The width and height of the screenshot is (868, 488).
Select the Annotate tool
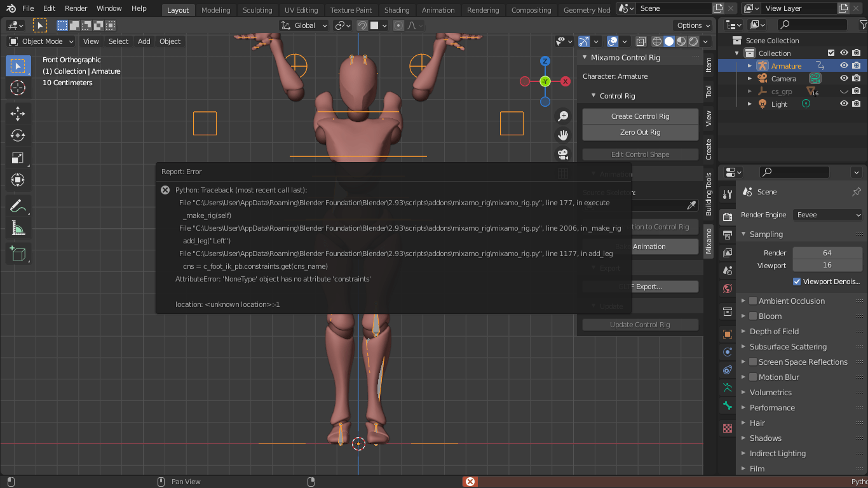(x=18, y=205)
